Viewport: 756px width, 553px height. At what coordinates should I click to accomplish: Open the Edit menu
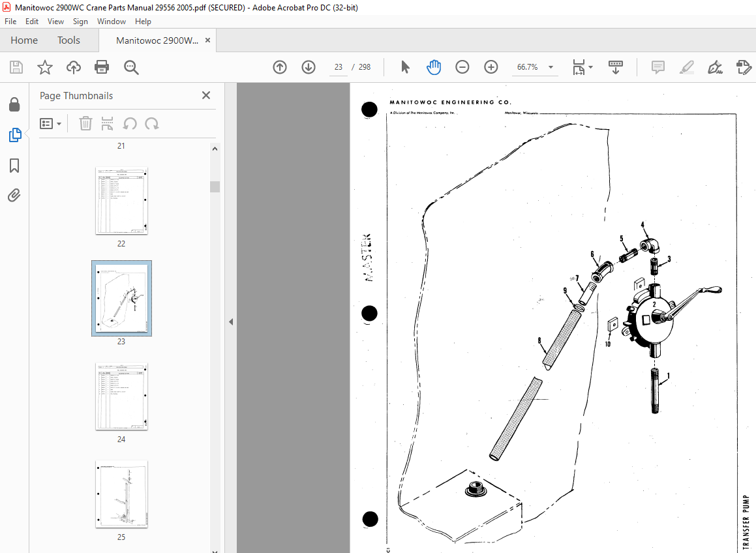[32, 22]
